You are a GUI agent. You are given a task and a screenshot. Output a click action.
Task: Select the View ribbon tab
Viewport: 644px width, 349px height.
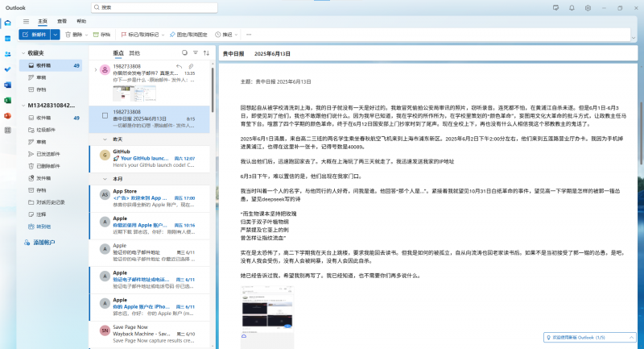62,22
